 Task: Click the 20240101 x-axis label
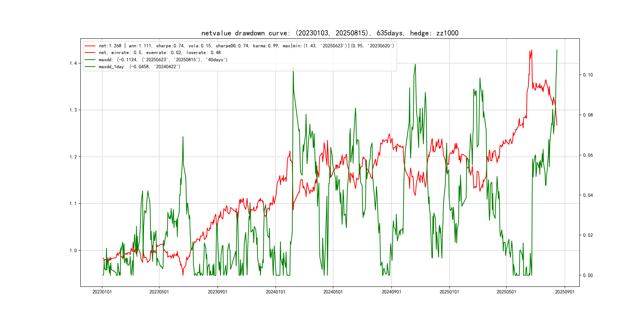275,292
